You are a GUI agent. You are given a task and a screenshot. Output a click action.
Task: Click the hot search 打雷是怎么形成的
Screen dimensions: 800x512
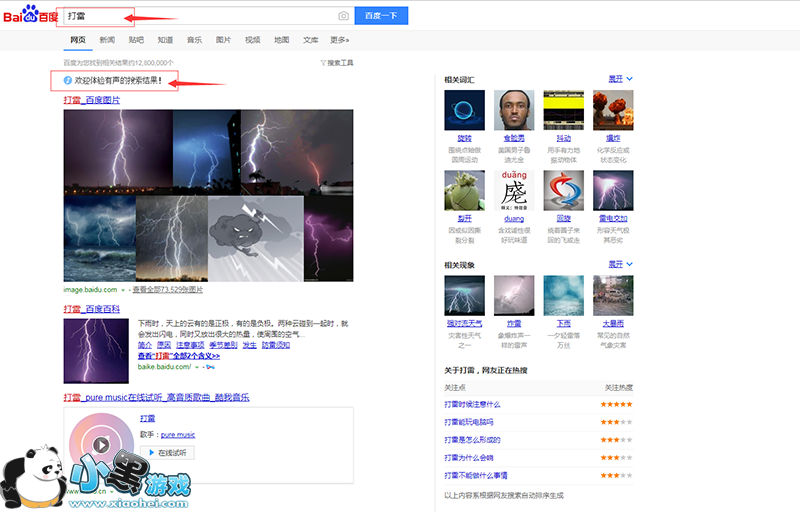(x=472, y=440)
